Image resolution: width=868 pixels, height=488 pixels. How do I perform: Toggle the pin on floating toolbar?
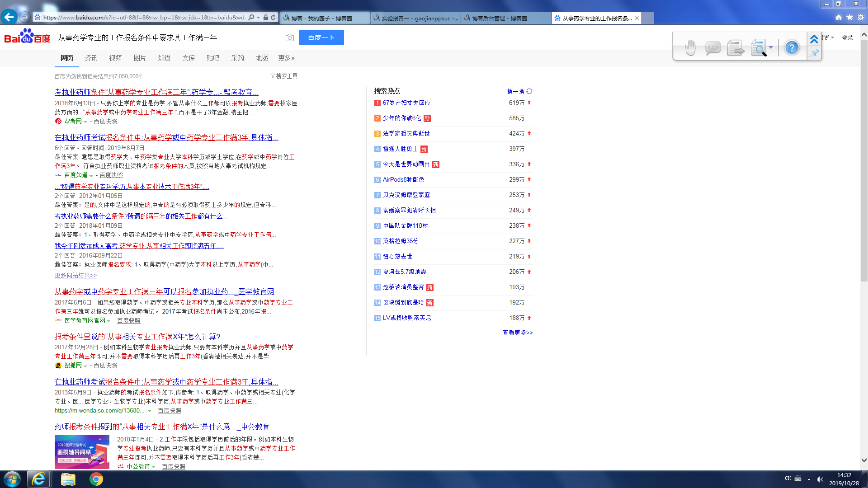[x=815, y=53]
